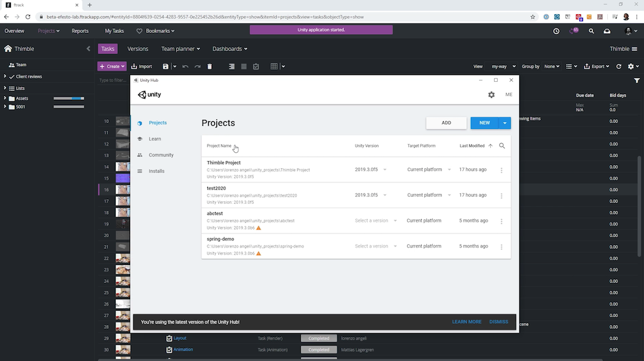Click the undo icon in ftrack toolbar
Screen dimensions: 644x361
(185, 66)
